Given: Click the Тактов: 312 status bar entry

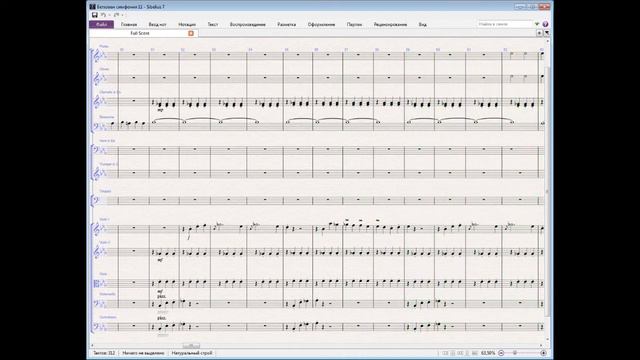Looking at the screenshot, I should pos(104,353).
